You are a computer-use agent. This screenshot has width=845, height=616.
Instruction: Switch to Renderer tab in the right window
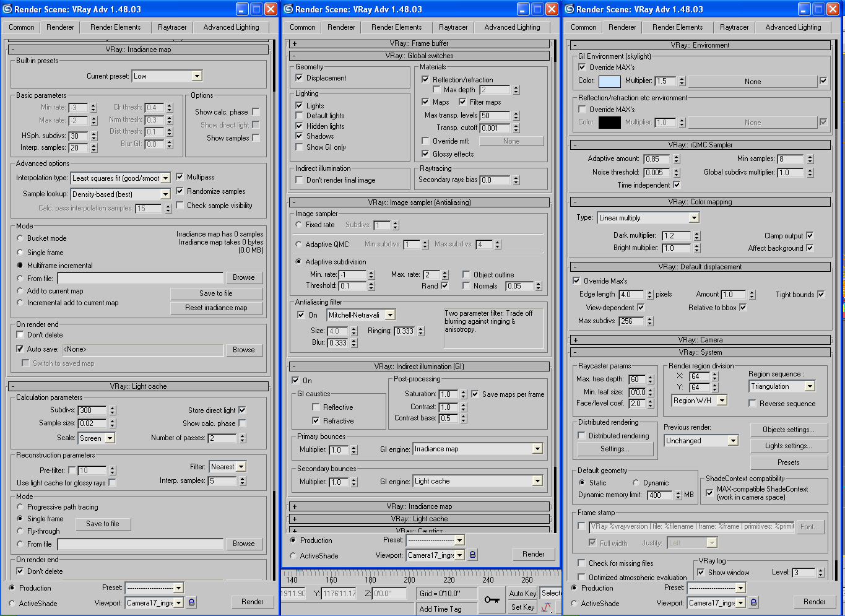pyautogui.click(x=622, y=27)
